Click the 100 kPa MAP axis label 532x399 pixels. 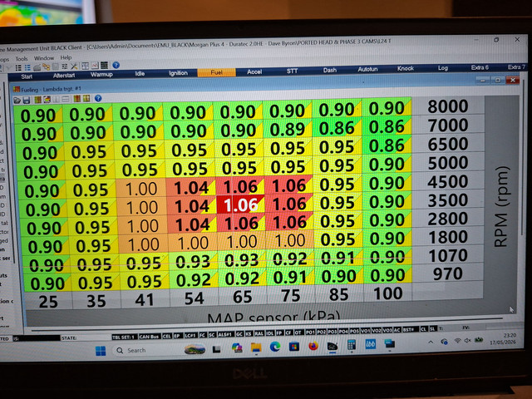[388, 293]
